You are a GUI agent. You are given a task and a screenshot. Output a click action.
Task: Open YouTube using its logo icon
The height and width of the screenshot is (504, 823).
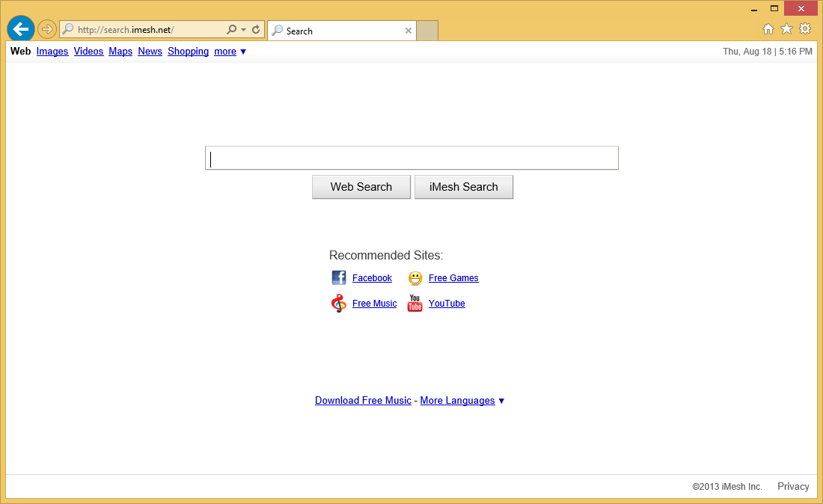(414, 303)
